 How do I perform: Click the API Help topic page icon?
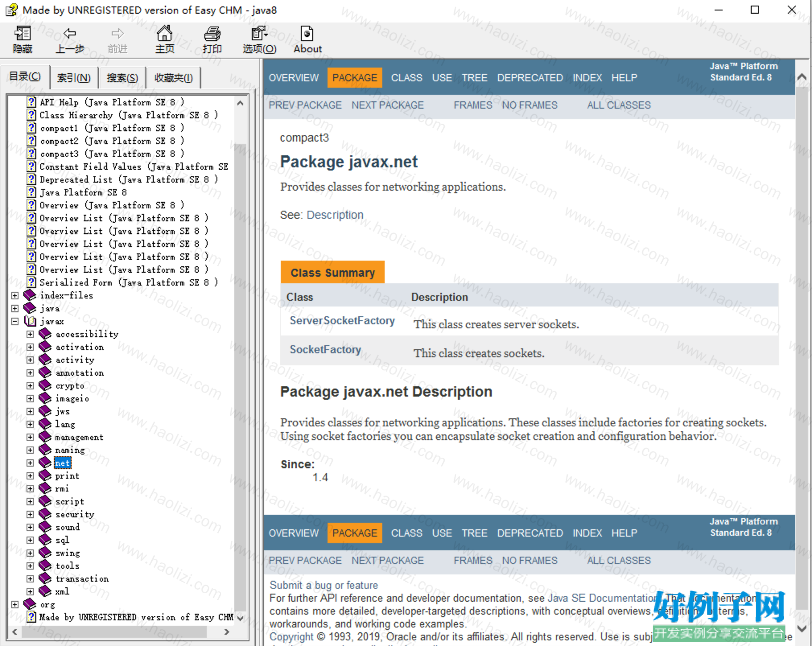click(31, 102)
